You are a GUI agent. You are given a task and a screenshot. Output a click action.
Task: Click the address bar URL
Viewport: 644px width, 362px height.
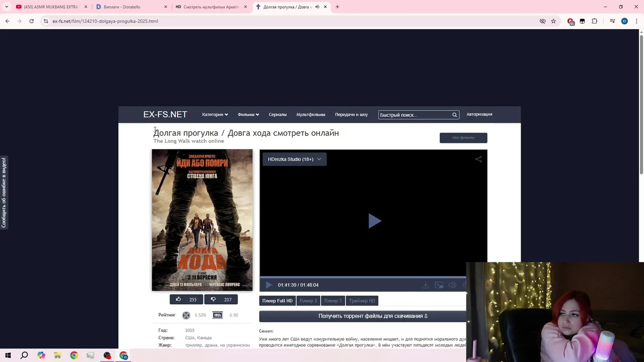point(105,21)
